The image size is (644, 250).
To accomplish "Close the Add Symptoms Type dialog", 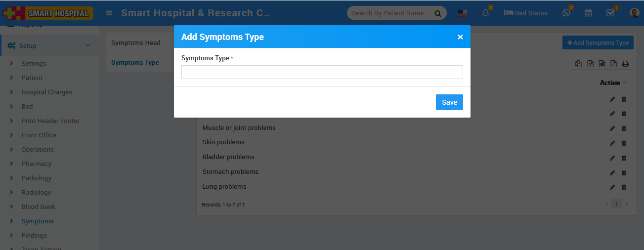I will click(x=460, y=37).
